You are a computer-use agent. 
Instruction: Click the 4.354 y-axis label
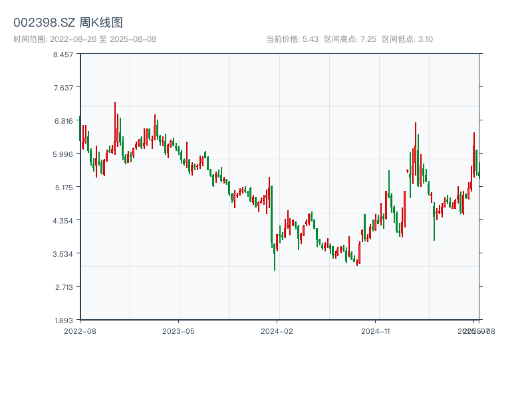[64, 221]
